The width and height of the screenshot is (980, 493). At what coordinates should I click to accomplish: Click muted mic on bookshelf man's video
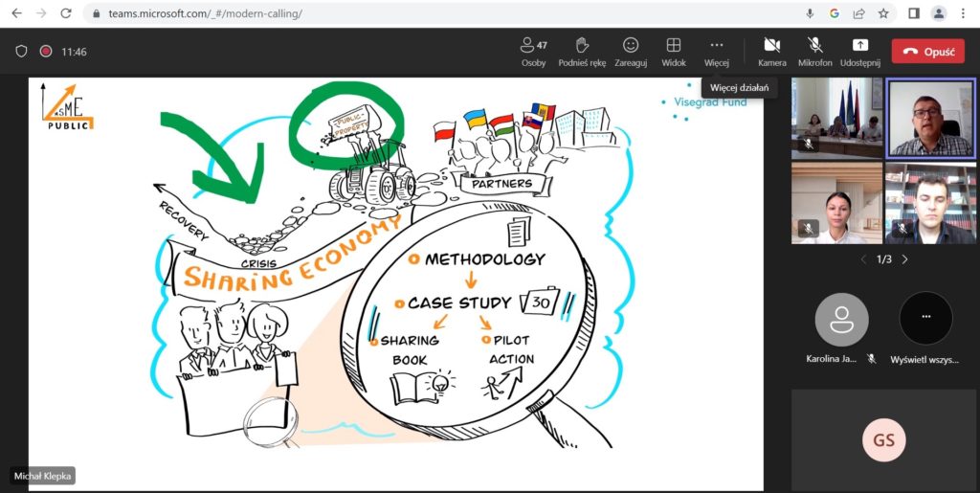coord(902,229)
